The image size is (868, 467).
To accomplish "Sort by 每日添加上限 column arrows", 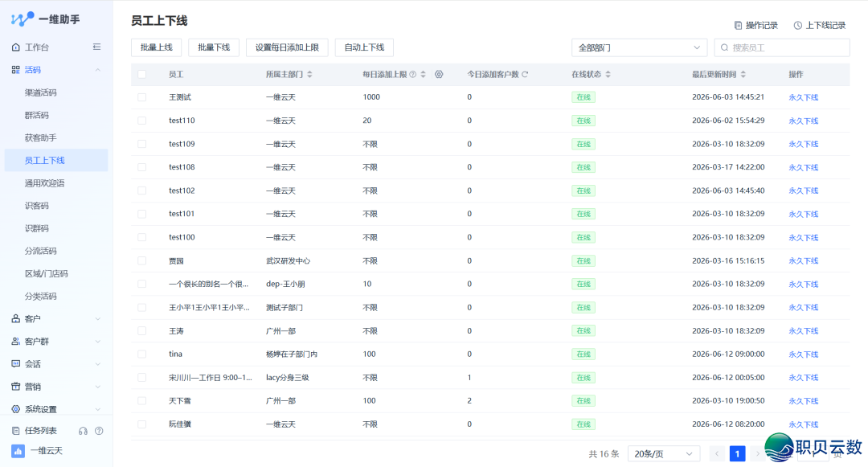I will 423,74.
